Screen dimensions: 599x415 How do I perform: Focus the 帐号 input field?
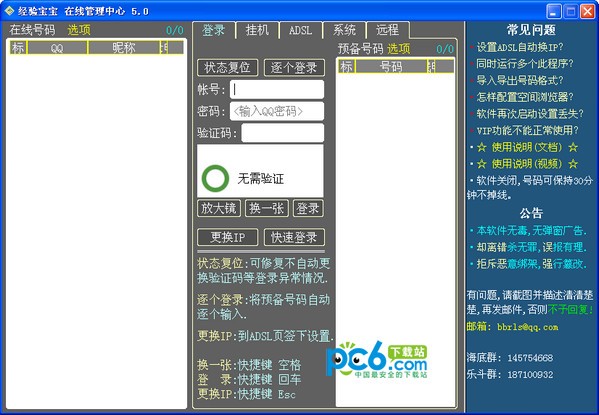pos(277,89)
